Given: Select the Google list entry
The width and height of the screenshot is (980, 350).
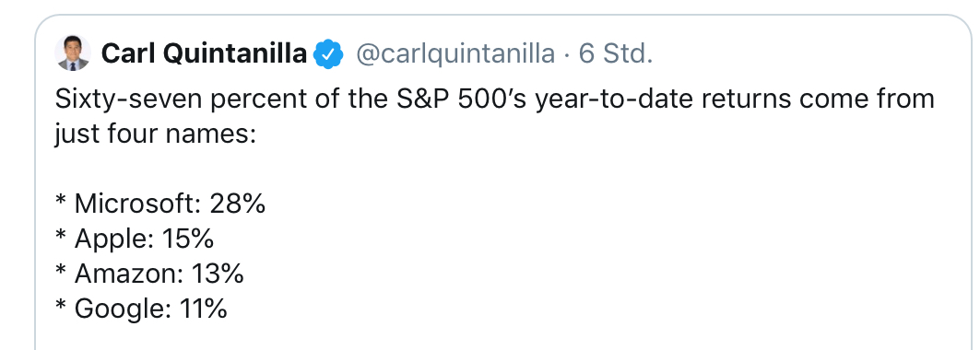Looking at the screenshot, I should click(x=141, y=309).
